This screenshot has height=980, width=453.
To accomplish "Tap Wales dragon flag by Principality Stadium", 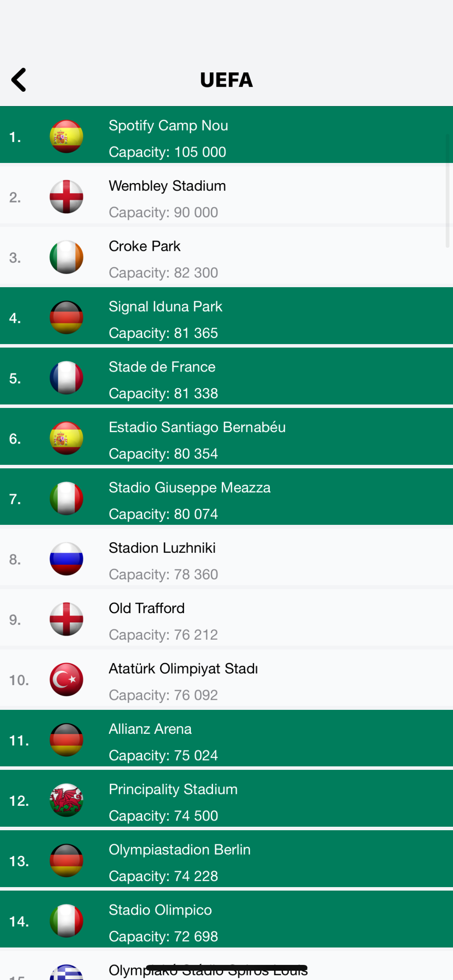I will coord(66,800).
